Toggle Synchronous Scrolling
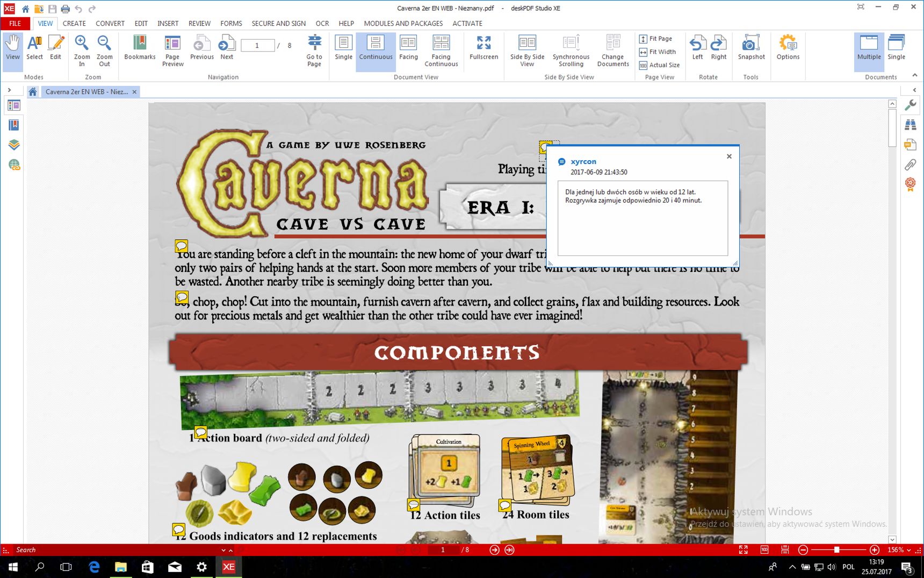924x578 pixels. pyautogui.click(x=571, y=50)
